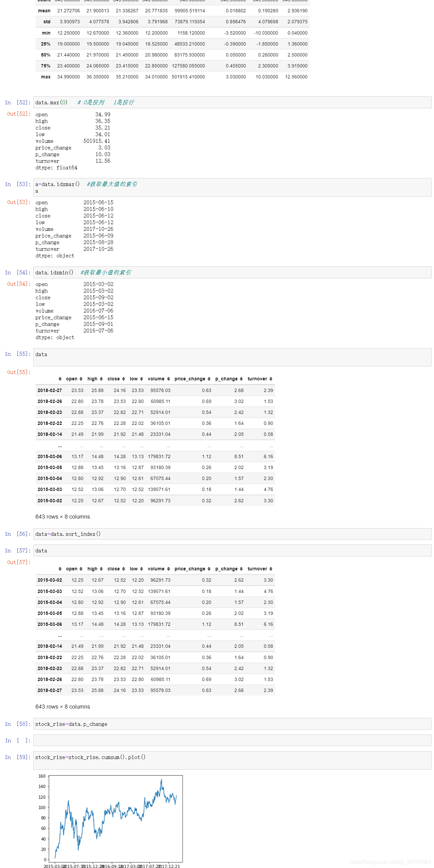Sort by p_change column in Out[57] table
The height and width of the screenshot is (868, 434).
click(x=241, y=569)
